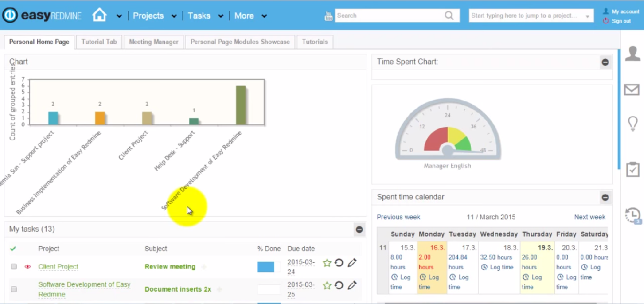Open the user profile sidebar icon
The width and height of the screenshot is (644, 304).
(x=632, y=54)
